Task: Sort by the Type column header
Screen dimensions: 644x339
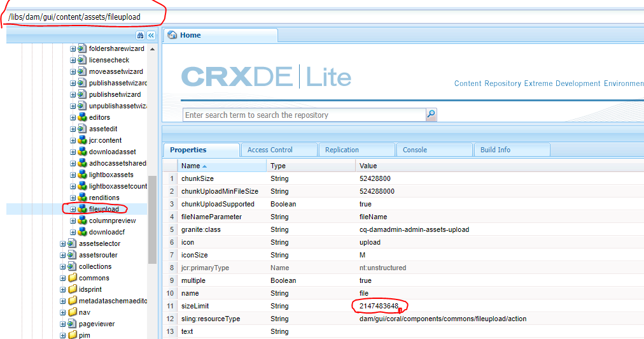Action: pyautogui.click(x=311, y=166)
